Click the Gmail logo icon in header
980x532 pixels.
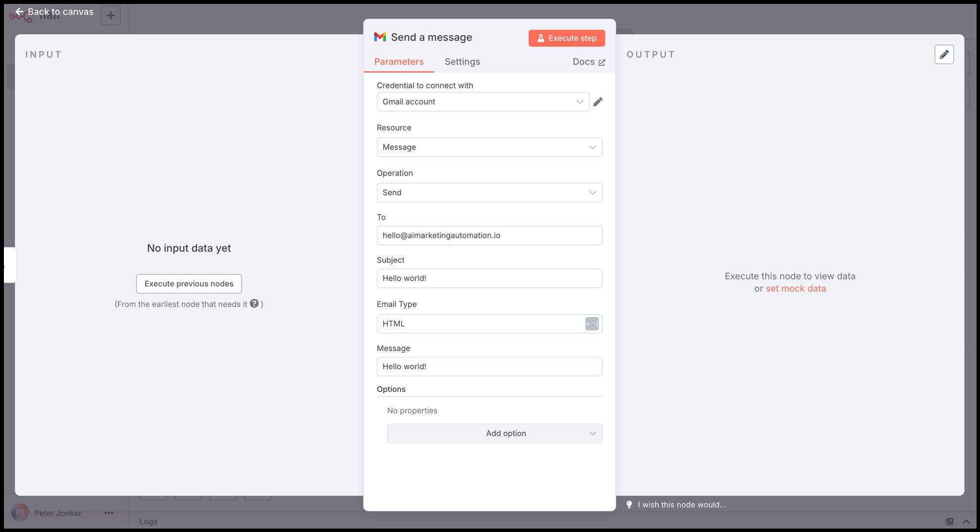point(380,37)
